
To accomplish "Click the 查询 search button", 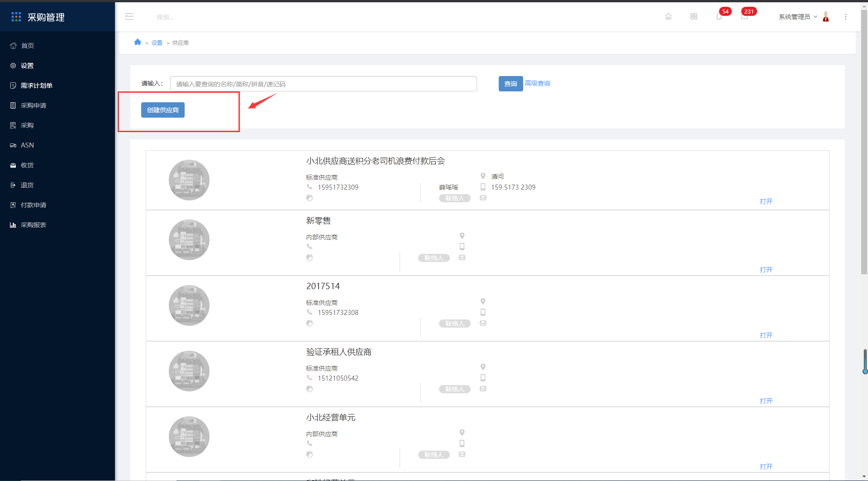I will point(510,84).
